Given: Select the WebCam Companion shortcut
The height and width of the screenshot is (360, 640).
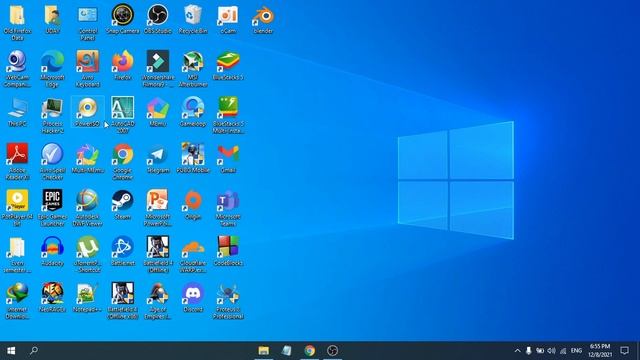Looking at the screenshot, I should [17, 69].
